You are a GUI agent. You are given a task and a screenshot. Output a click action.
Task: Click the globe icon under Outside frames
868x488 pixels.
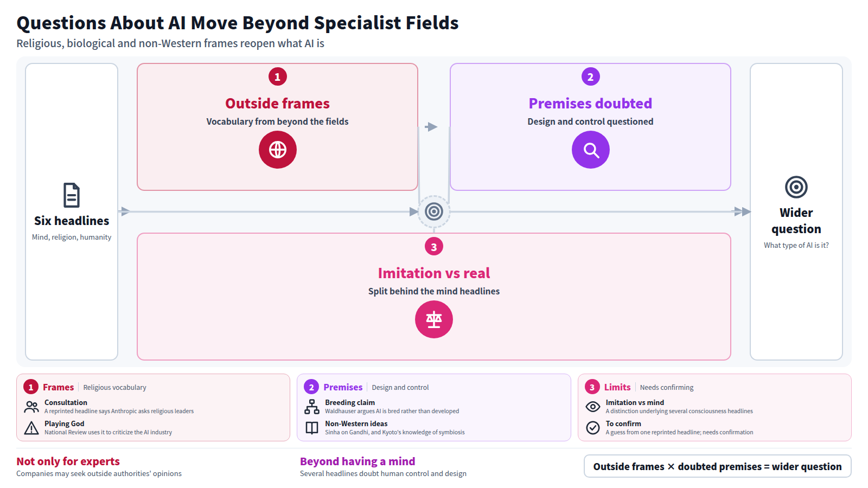pos(278,150)
